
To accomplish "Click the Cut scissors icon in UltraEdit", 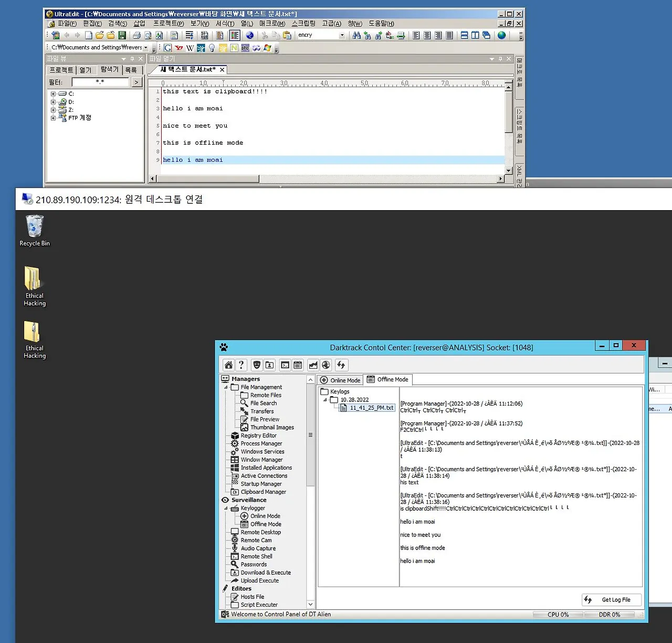I will point(265,35).
